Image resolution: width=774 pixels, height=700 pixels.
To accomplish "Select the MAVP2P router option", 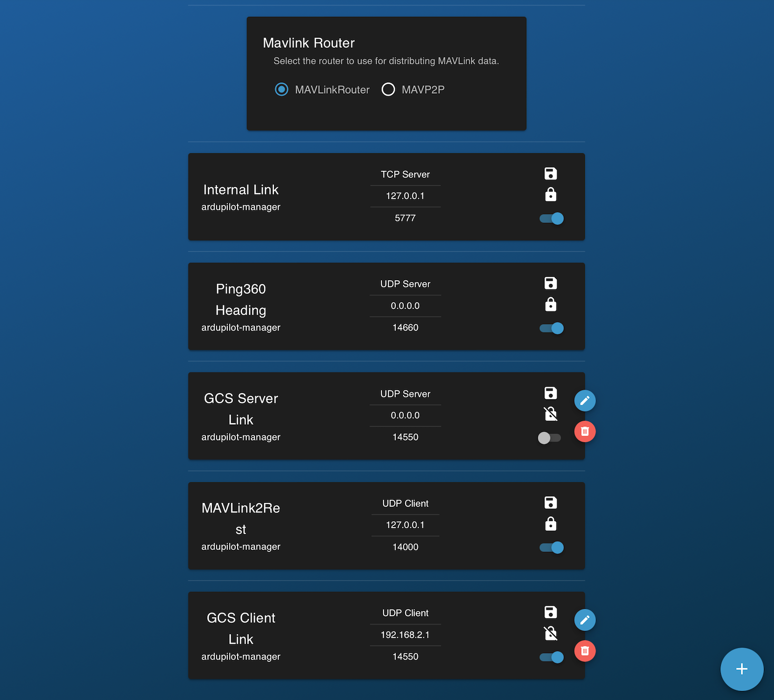I will [x=388, y=89].
